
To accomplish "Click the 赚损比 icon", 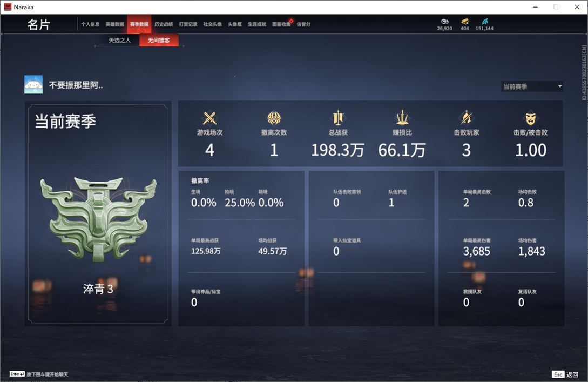I will [x=402, y=118].
